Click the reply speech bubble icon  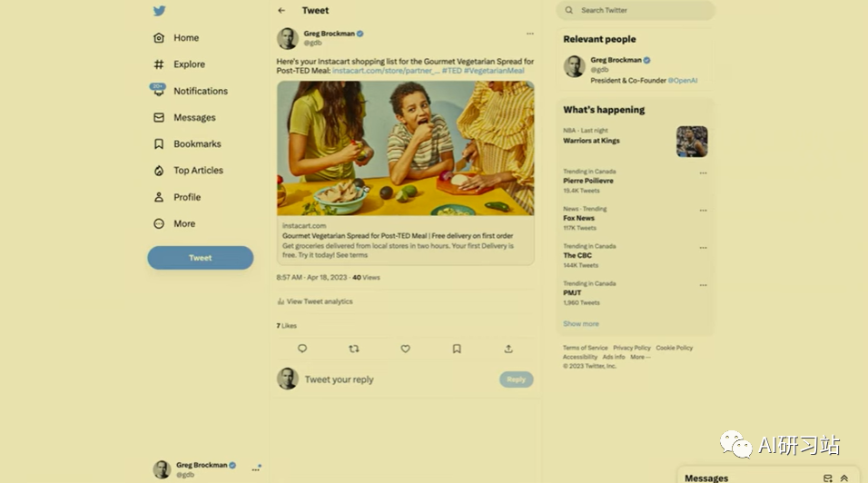click(302, 349)
